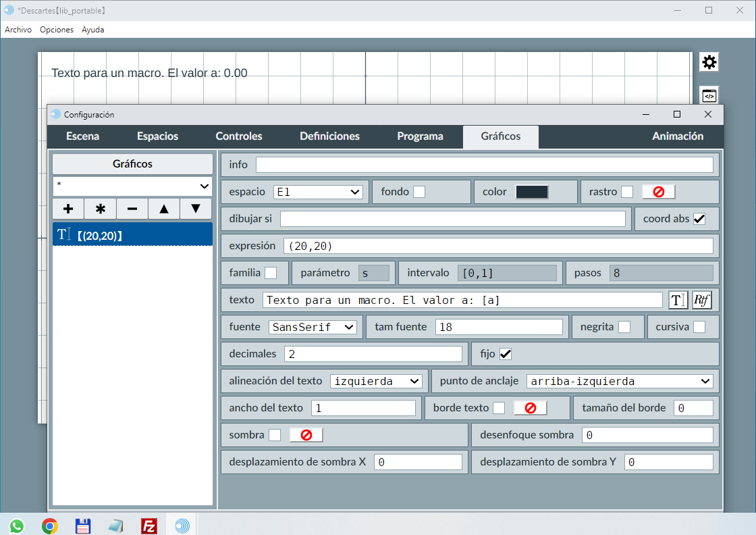Enable the negrita checkbox

point(624,327)
